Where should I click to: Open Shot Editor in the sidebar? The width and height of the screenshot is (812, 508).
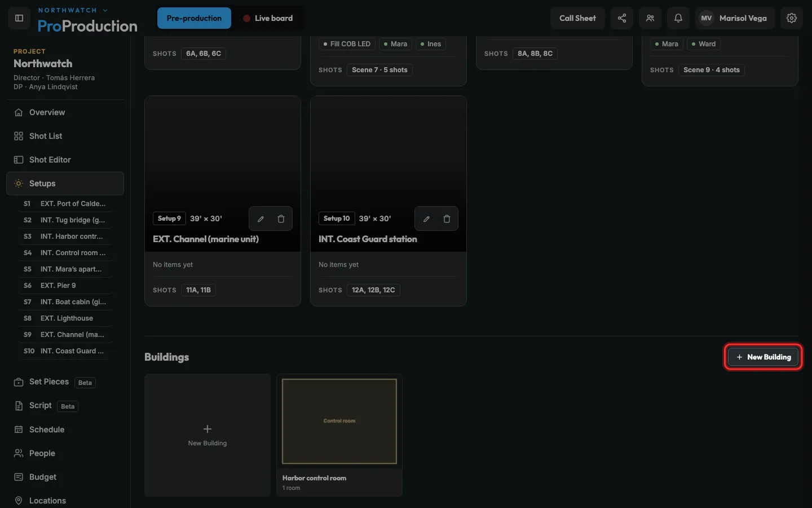[x=65, y=160]
